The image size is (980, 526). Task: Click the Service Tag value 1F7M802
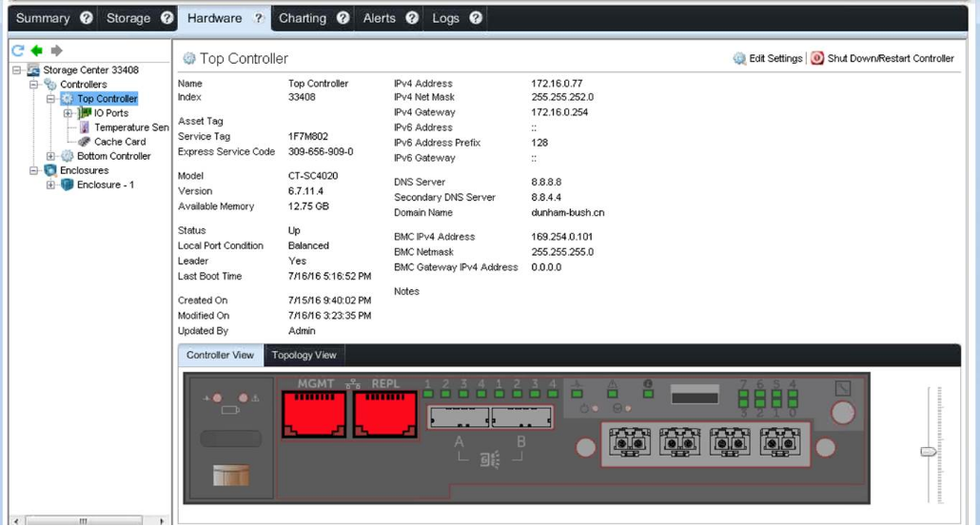point(308,136)
